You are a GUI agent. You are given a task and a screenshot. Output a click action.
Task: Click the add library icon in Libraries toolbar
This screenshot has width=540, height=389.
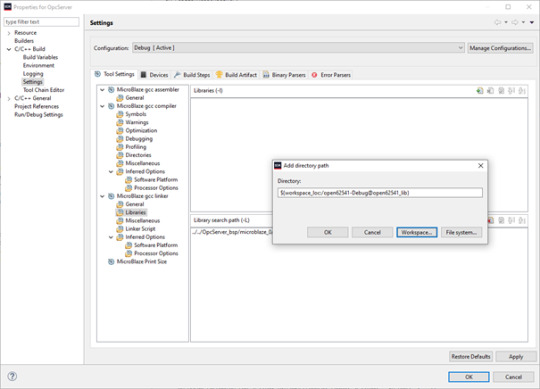coord(480,91)
